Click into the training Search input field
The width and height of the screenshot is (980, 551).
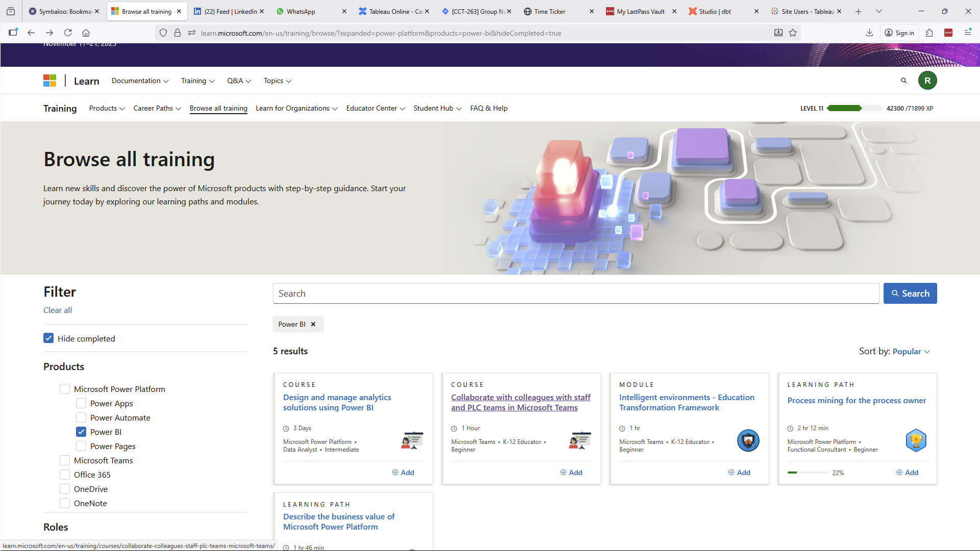pos(576,293)
